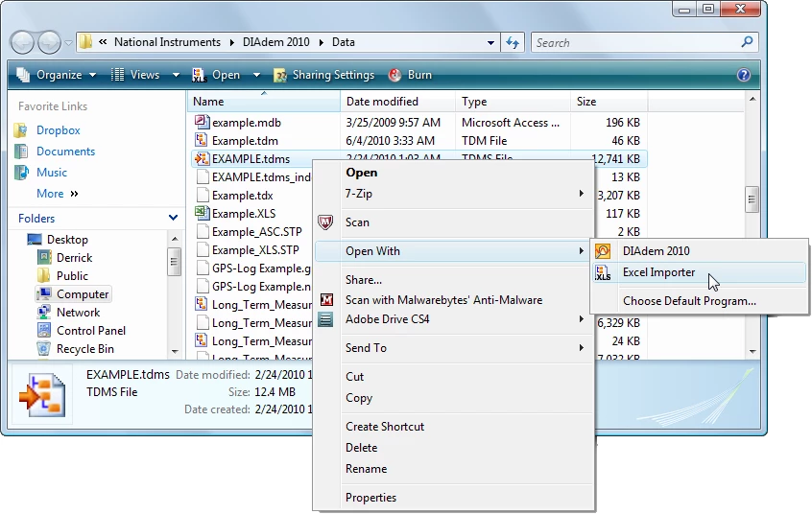Click Choose Default Program option
This screenshot has width=812, height=514.
(688, 301)
